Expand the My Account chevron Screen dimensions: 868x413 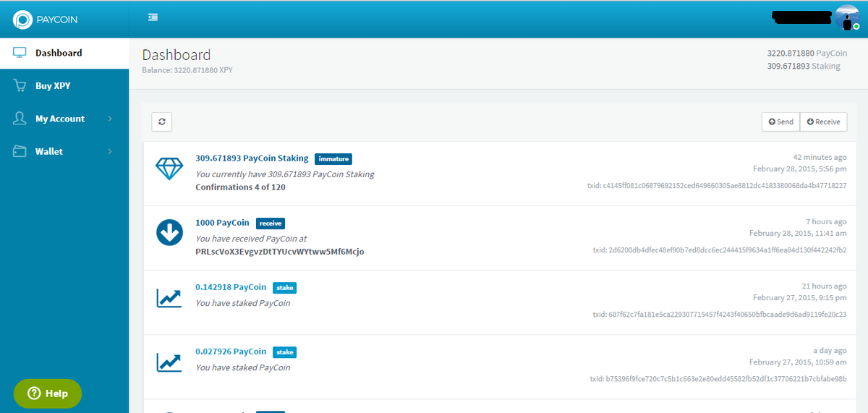tap(110, 119)
